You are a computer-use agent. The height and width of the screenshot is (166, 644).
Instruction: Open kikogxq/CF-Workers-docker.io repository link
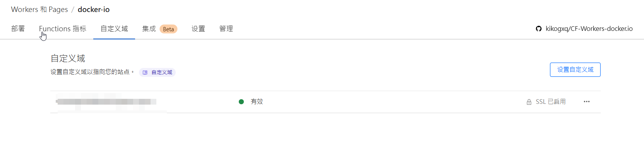click(x=589, y=29)
